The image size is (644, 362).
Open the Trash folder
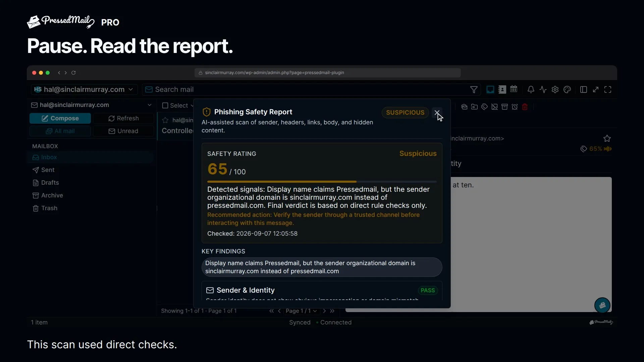[x=90, y=208]
